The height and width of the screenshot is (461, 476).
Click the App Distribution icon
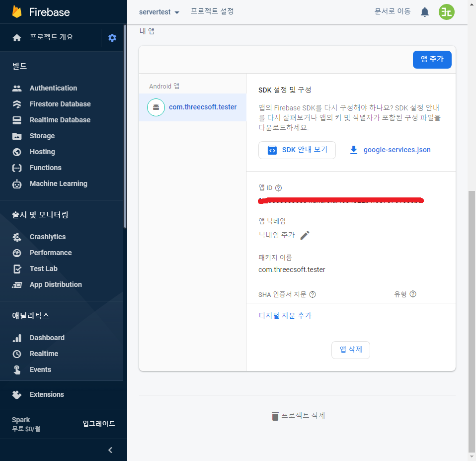17,285
